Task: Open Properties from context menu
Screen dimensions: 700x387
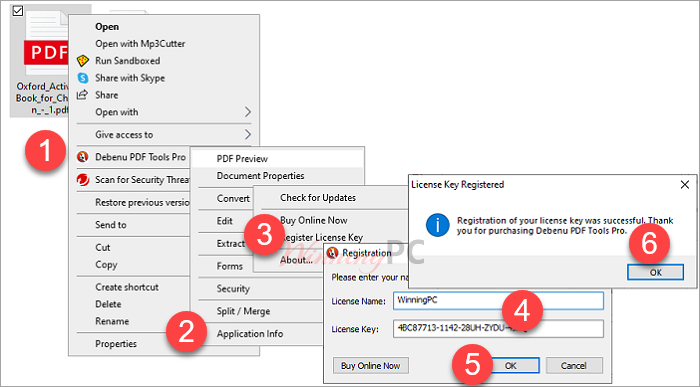Action: (116, 344)
